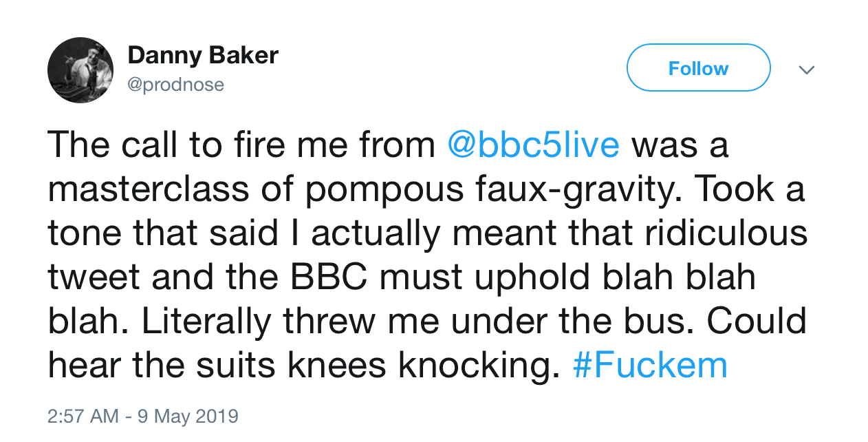Open the Danny Baker display name
The height and width of the screenshot is (442, 868).
pyautogui.click(x=203, y=56)
